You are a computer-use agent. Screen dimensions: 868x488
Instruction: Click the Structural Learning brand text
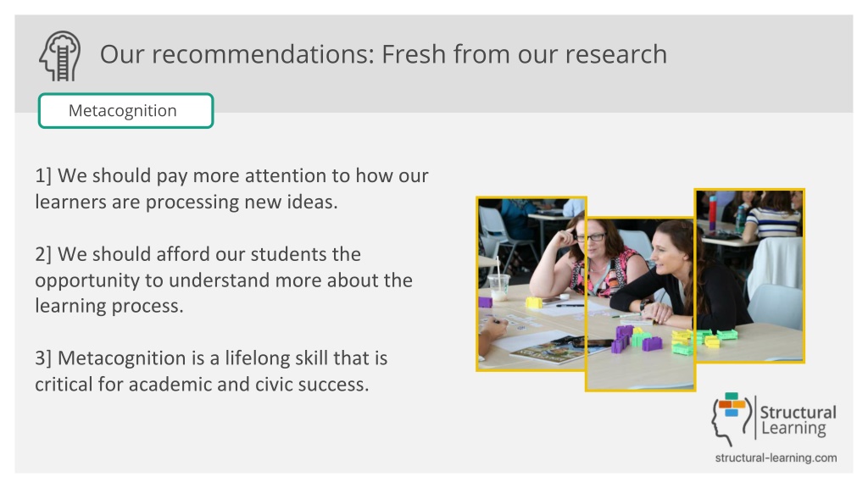(x=798, y=420)
